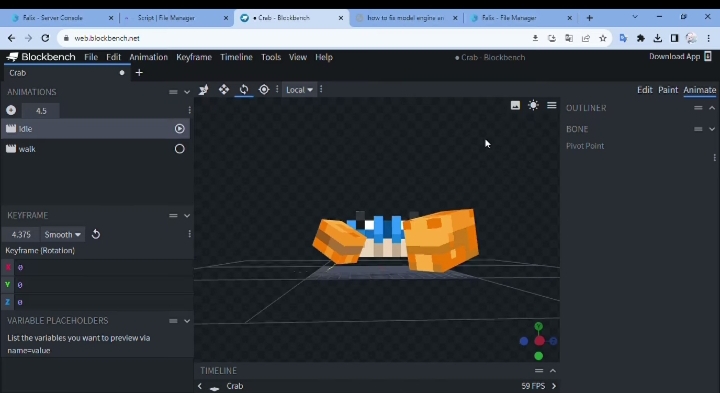Open the Edit menu
The width and height of the screenshot is (720, 393).
pos(113,57)
